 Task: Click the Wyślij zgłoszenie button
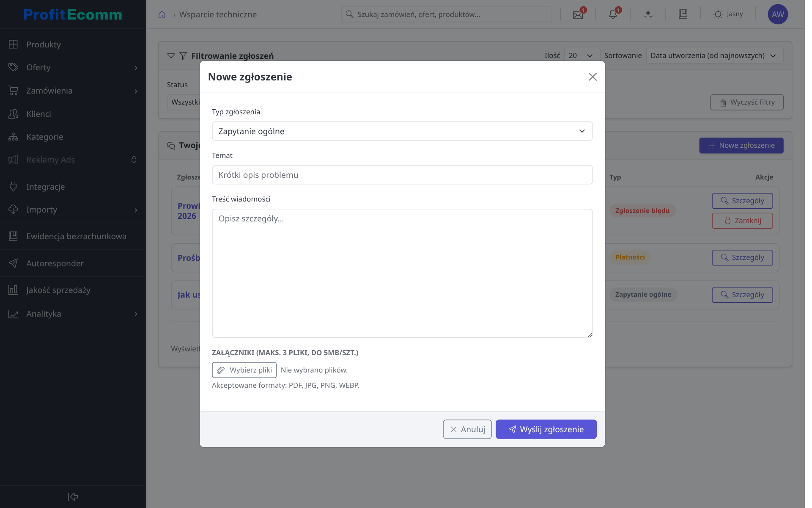coord(546,429)
